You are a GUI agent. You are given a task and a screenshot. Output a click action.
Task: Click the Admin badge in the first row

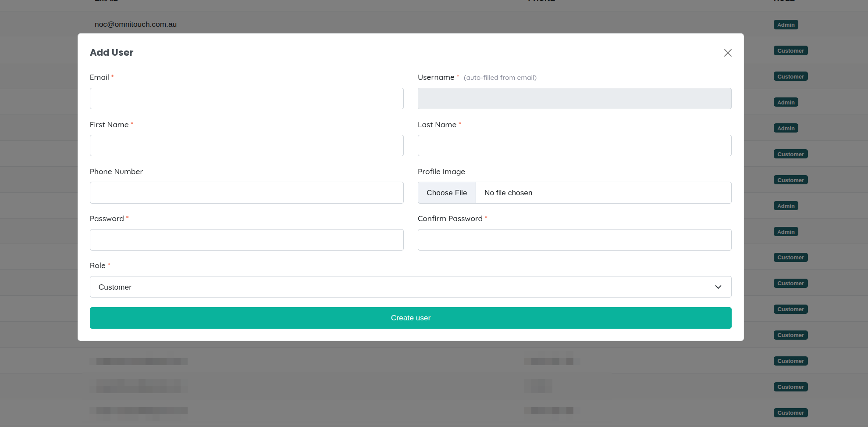point(786,25)
